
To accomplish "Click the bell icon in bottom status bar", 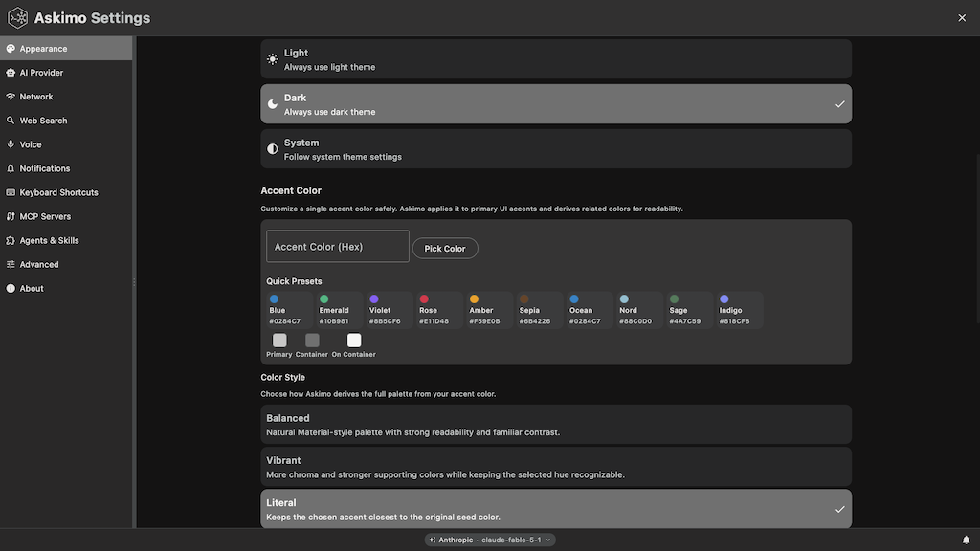I will pos(966,540).
